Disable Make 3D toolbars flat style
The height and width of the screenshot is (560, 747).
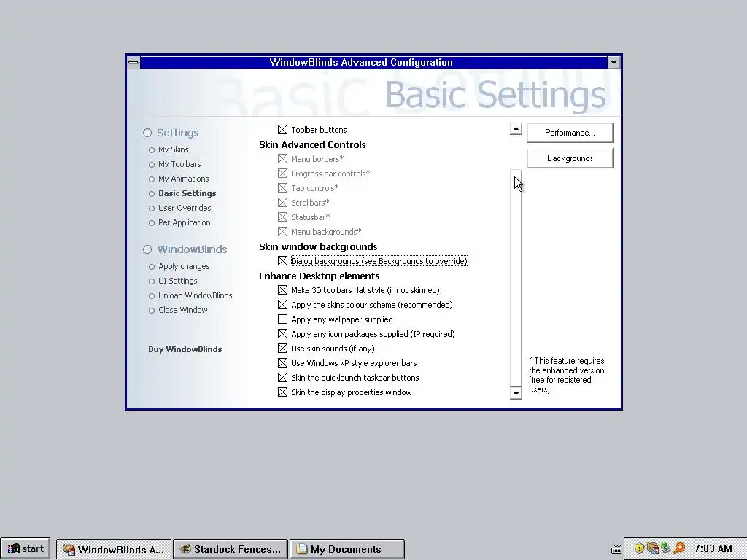point(282,290)
